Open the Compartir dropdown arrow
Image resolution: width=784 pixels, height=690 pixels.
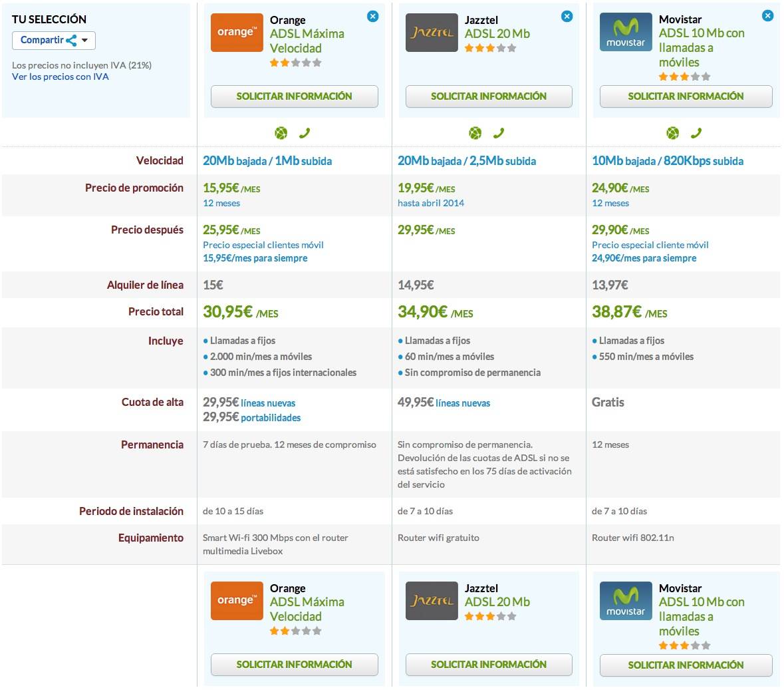coord(85,41)
